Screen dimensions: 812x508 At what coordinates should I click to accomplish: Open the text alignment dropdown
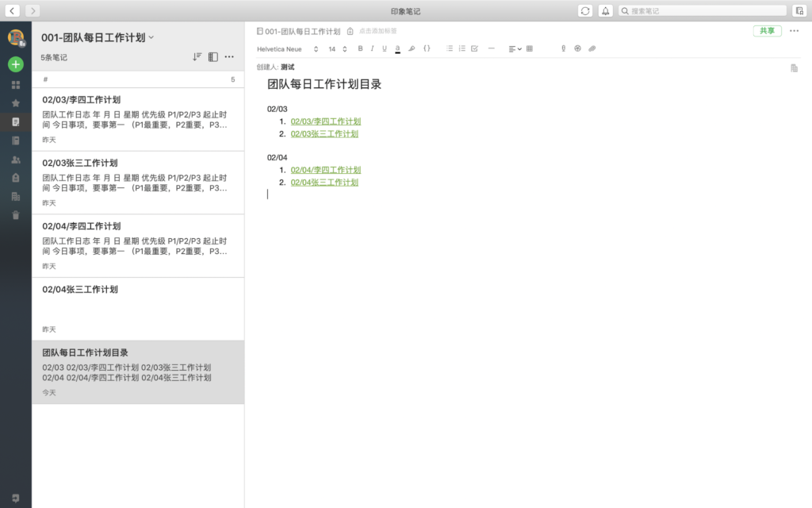[515, 48]
